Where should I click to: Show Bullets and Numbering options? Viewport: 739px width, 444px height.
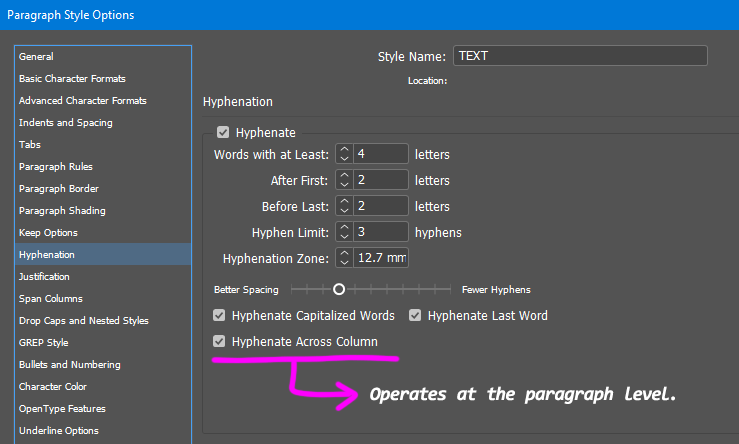click(69, 365)
